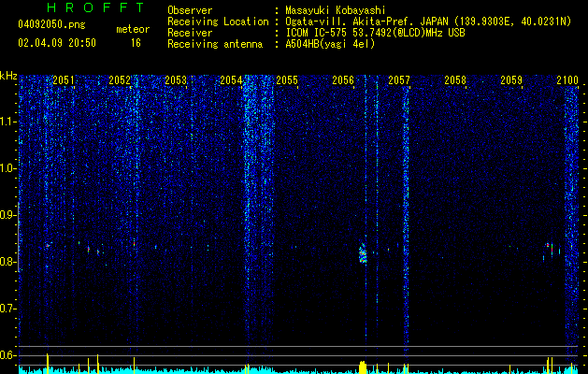Click the 2051 time marker
This screenshot has width=588, height=374.
[64, 80]
